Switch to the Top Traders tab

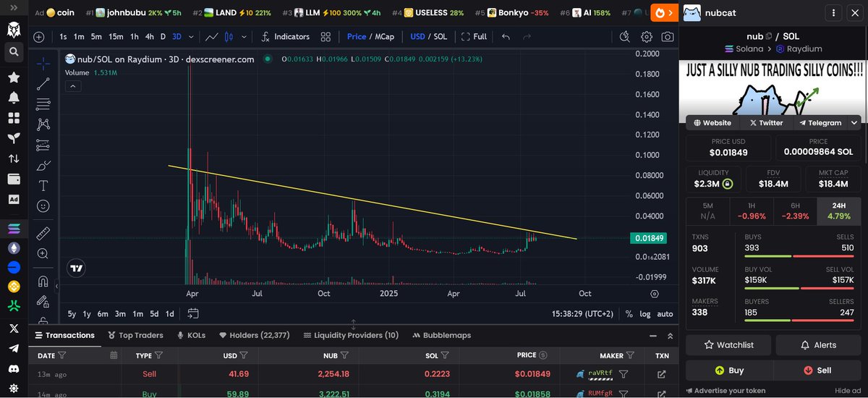(135, 335)
